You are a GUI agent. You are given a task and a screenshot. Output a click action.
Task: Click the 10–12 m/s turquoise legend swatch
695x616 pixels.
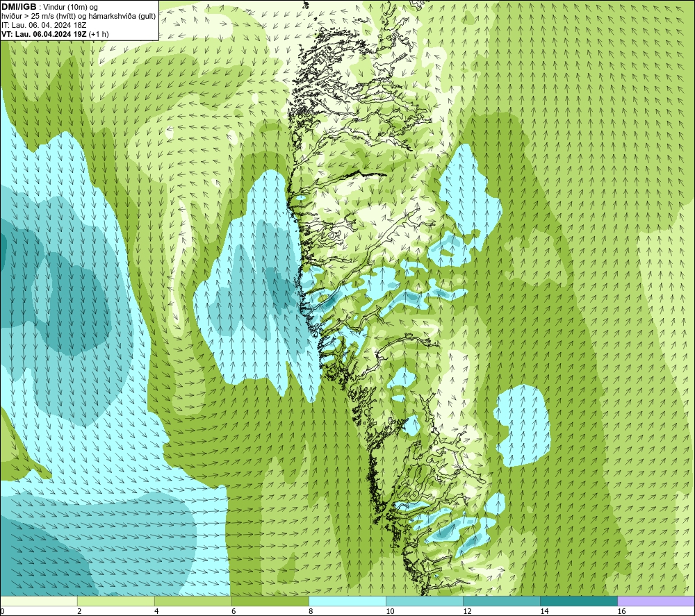424,601
